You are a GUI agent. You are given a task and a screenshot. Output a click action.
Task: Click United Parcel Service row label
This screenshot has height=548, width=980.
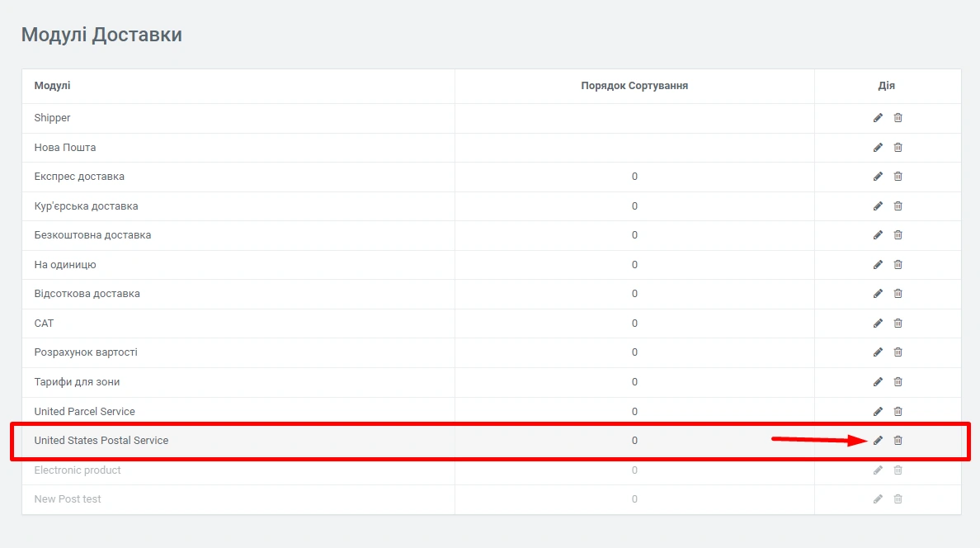(84, 411)
